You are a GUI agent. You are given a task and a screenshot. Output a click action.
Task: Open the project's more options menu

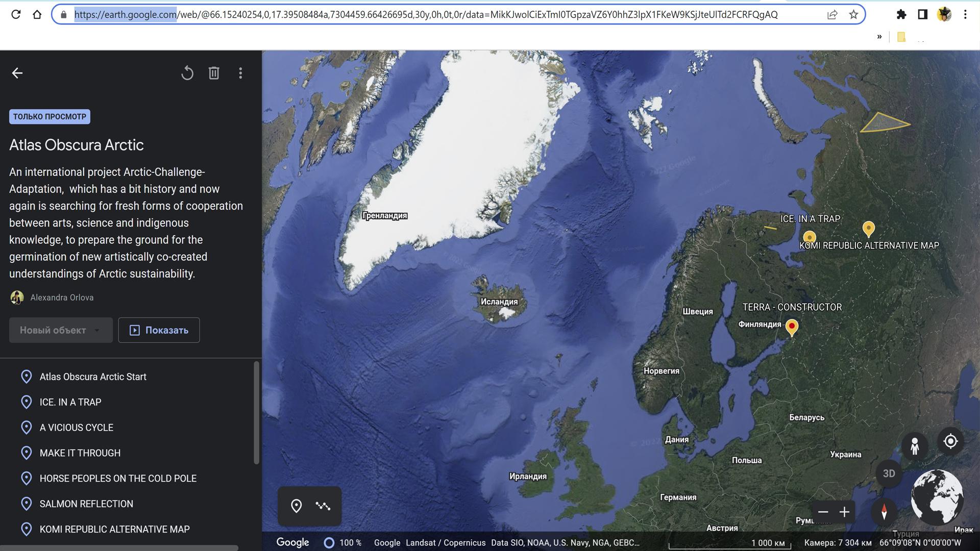tap(240, 73)
